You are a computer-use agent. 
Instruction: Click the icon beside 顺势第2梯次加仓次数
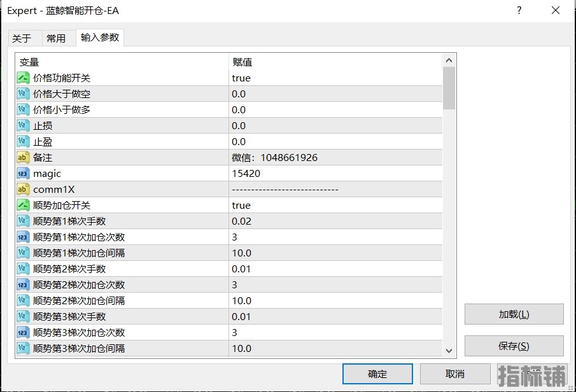pyautogui.click(x=23, y=284)
